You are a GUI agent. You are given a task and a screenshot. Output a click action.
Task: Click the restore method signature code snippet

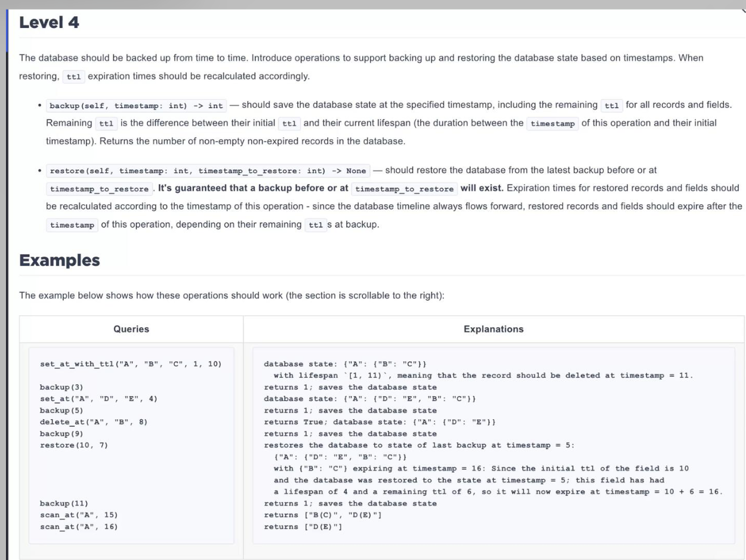pyautogui.click(x=208, y=170)
